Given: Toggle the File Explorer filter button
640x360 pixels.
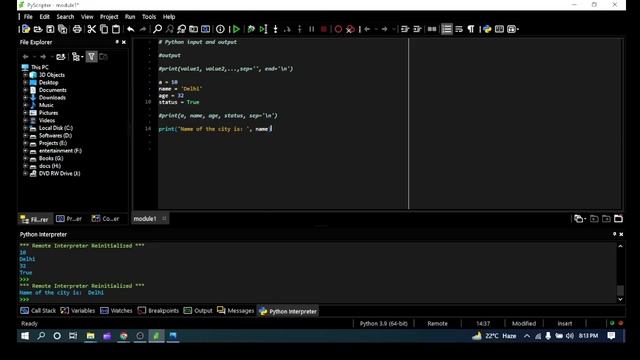Looking at the screenshot, I should point(91,57).
